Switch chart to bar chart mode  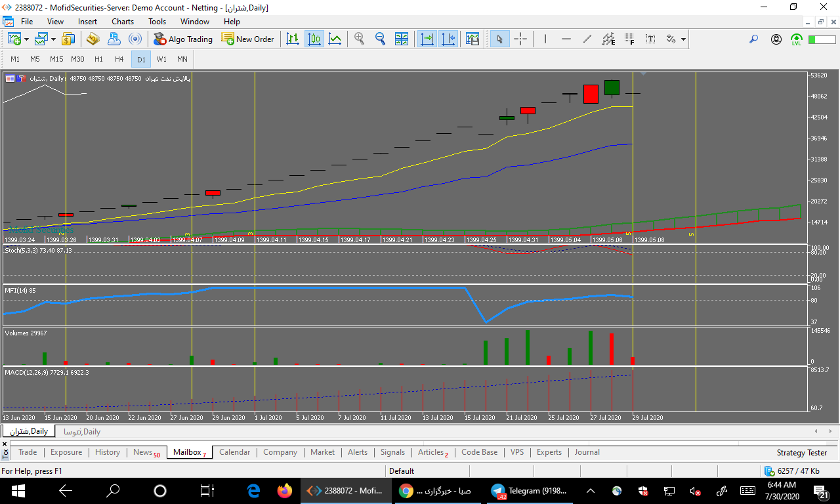click(293, 39)
